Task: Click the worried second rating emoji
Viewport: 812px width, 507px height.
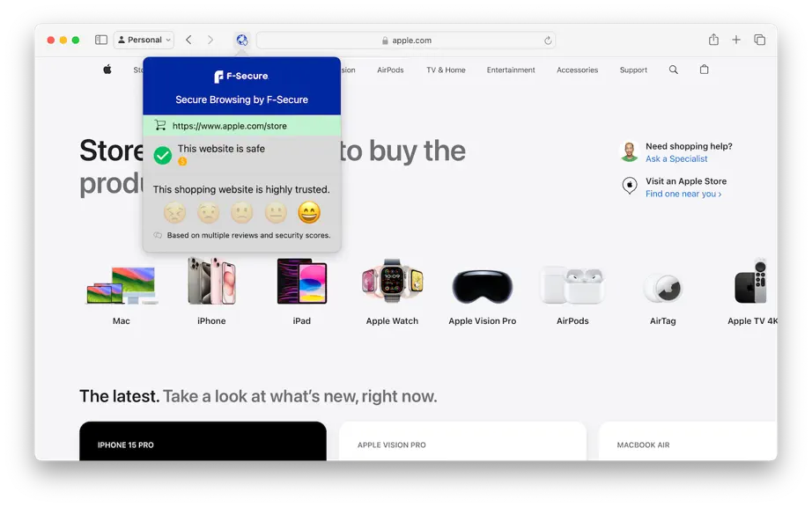Action: [x=208, y=213]
